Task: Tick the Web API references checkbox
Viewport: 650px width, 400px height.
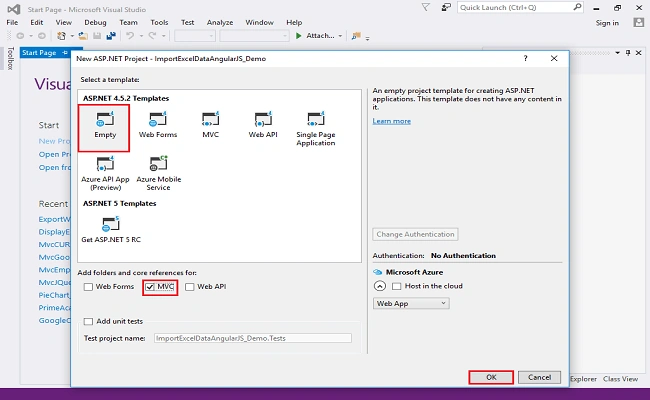Action: pyautogui.click(x=189, y=287)
